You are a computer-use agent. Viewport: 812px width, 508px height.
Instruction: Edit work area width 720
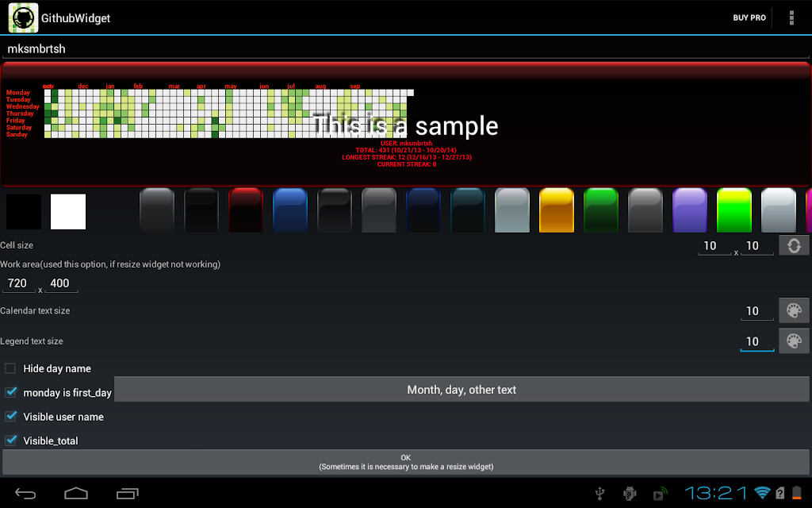click(19, 283)
